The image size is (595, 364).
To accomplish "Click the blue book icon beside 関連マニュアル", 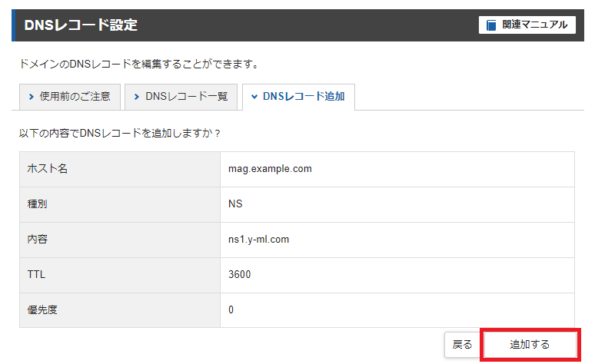I will point(491,25).
